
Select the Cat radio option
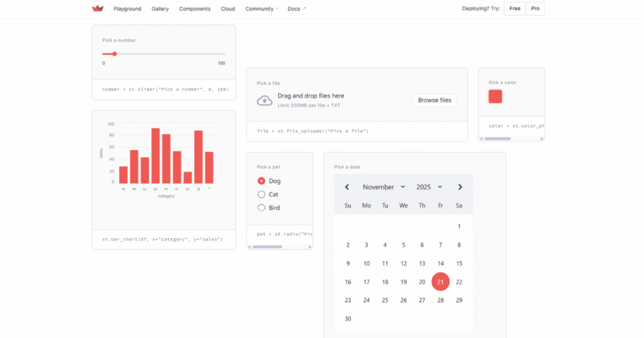pos(262,195)
